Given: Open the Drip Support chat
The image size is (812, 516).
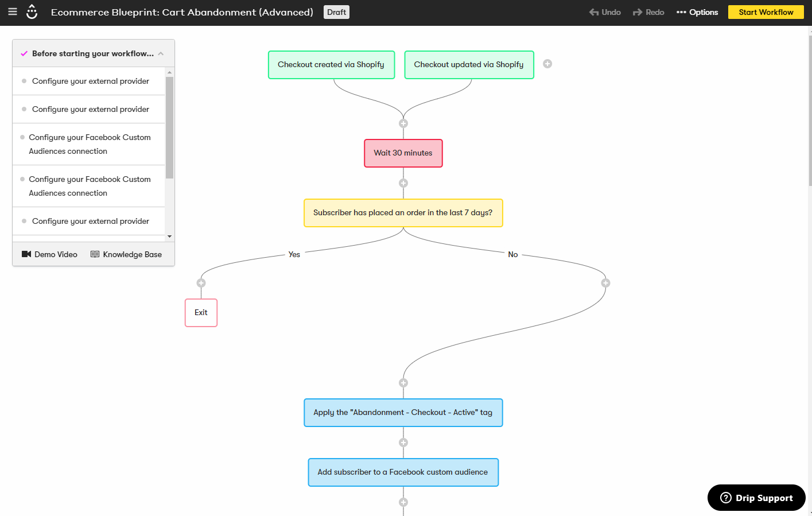Looking at the screenshot, I should [x=756, y=498].
